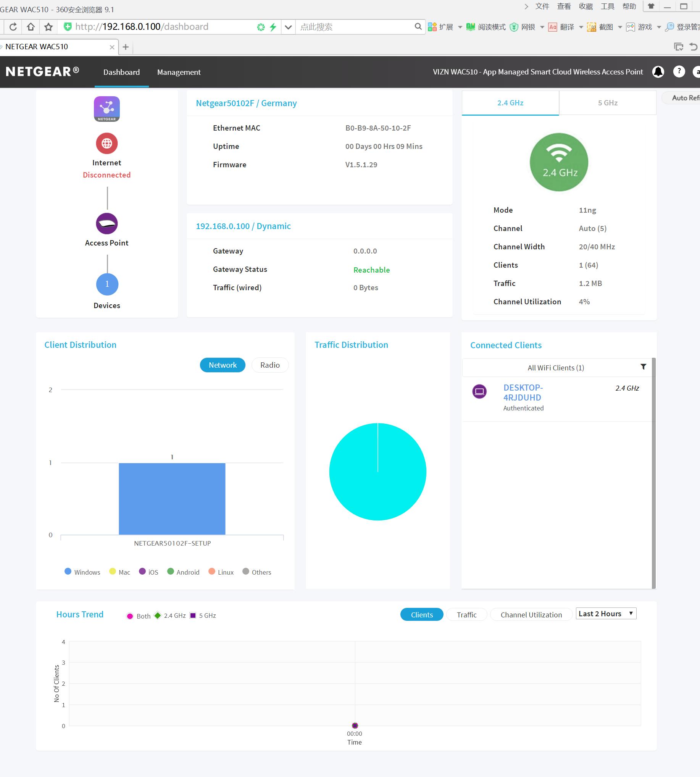Select Traffic in Hours Trend
The width and height of the screenshot is (700, 777).
(466, 615)
